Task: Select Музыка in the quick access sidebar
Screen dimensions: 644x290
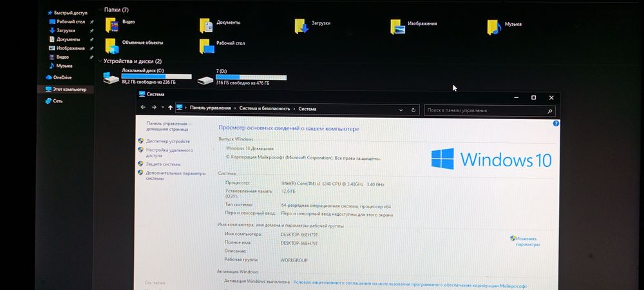Action: [64, 66]
